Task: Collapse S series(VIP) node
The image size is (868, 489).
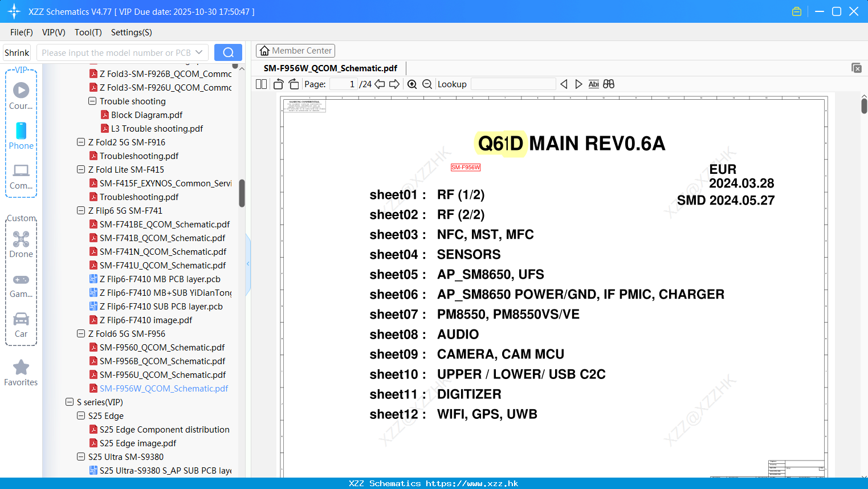Action: 70,402
